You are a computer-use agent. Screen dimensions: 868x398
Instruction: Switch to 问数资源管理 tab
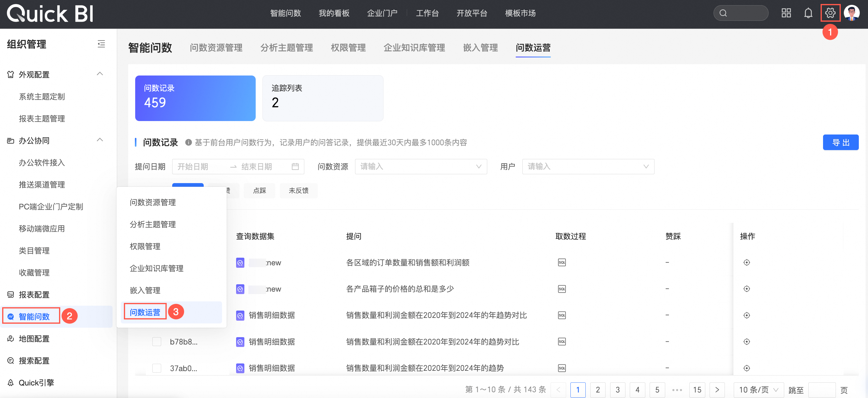pos(216,48)
